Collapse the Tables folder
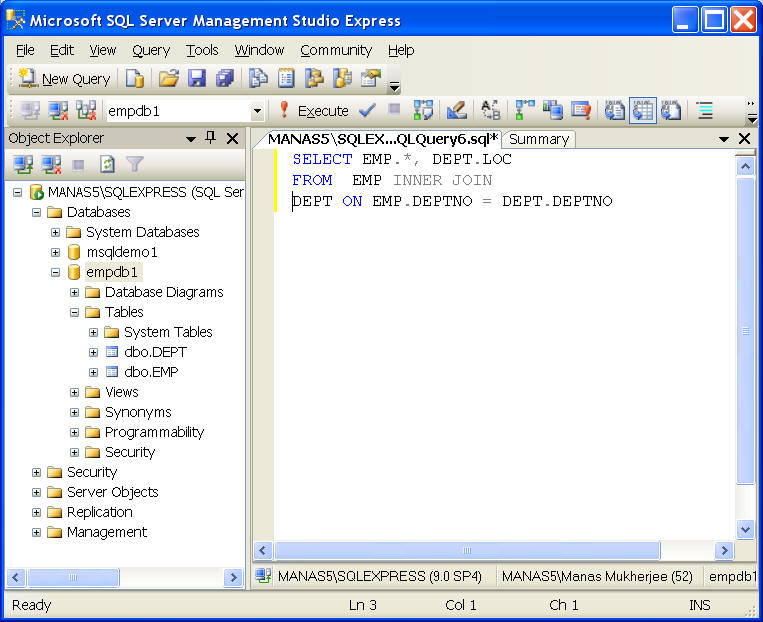The image size is (763, 622). point(74,312)
